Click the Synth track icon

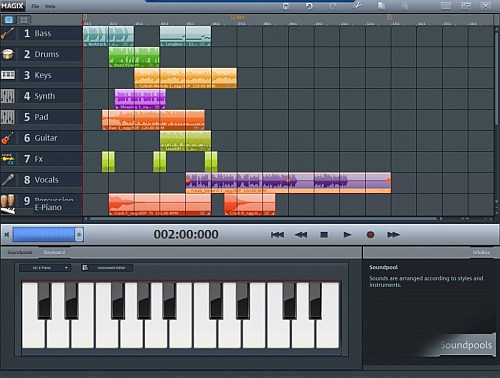(x=8, y=96)
